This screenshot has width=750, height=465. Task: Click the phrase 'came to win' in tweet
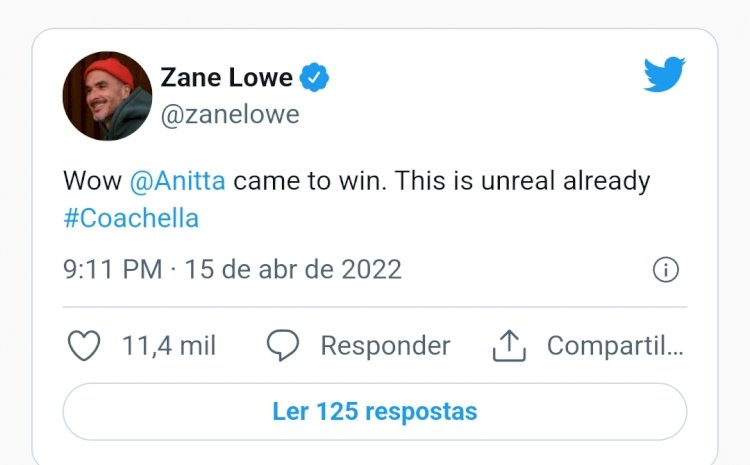(309, 181)
